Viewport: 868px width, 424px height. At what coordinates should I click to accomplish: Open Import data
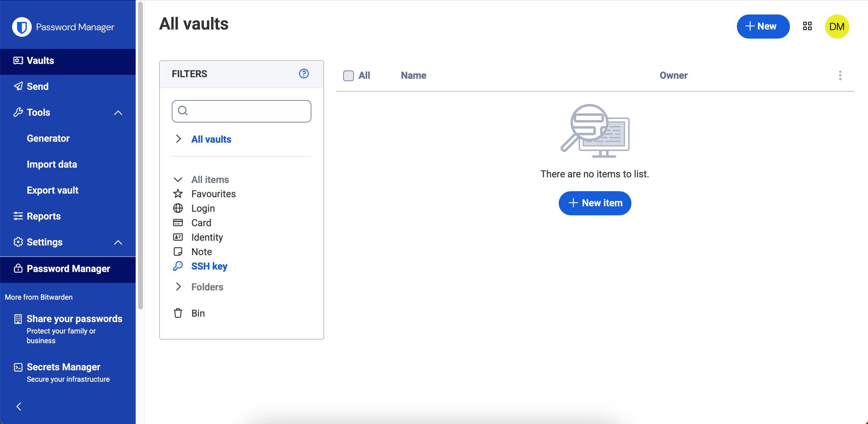(x=52, y=164)
